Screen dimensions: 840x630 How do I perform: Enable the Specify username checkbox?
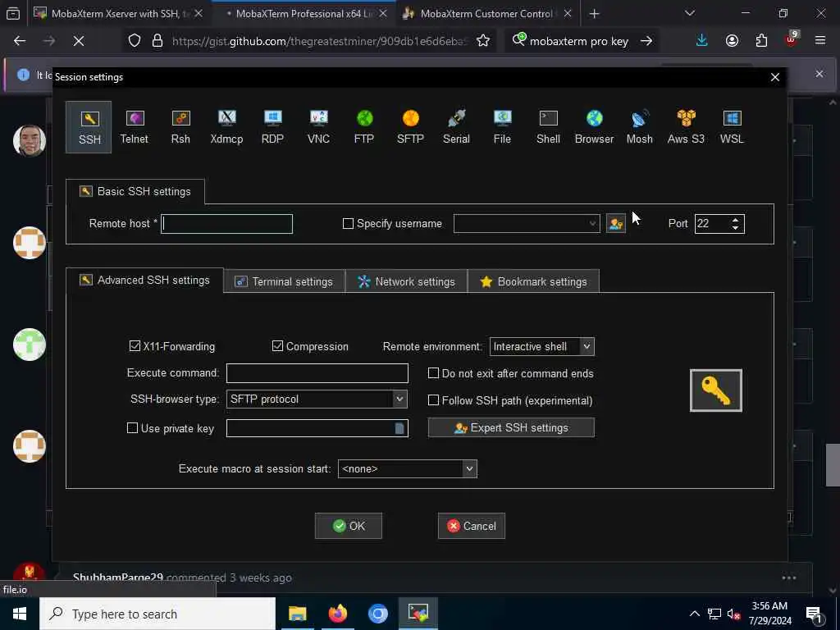348,223
